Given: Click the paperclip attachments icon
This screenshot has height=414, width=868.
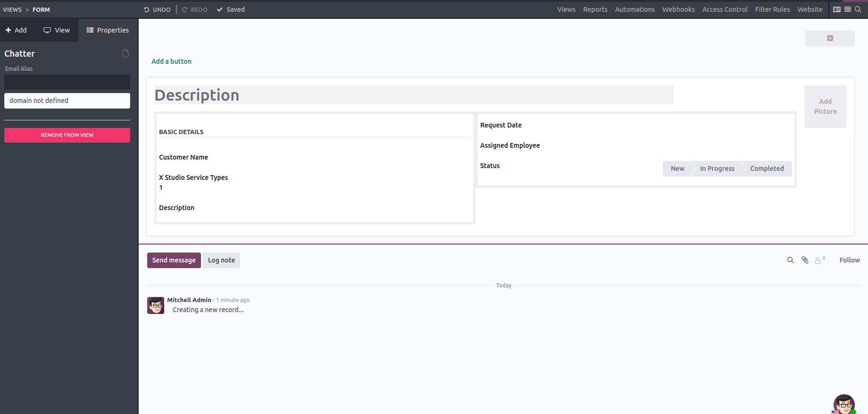Looking at the screenshot, I should point(805,260).
